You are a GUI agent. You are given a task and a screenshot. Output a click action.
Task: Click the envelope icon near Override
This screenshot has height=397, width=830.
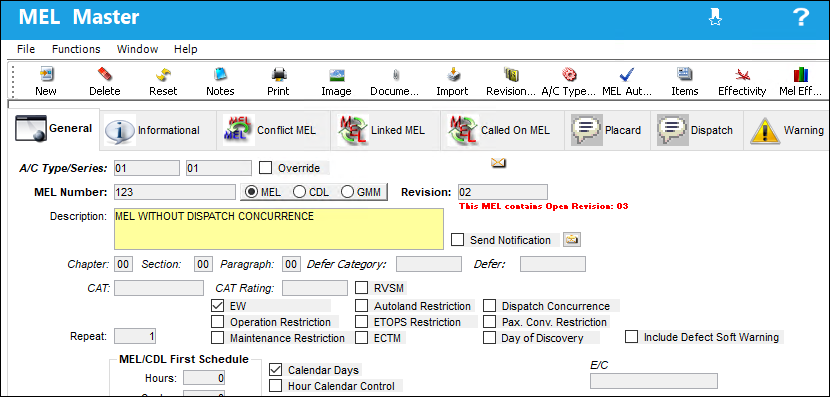498,163
